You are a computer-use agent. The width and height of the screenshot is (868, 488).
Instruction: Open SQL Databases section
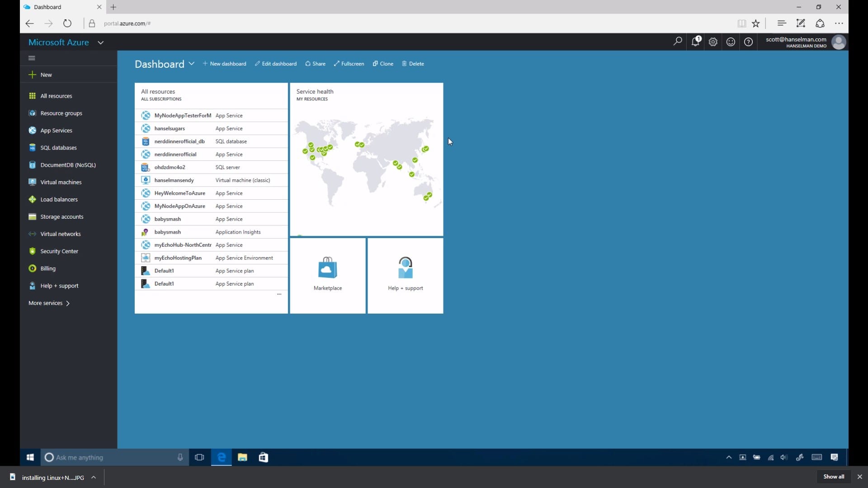pos(58,147)
